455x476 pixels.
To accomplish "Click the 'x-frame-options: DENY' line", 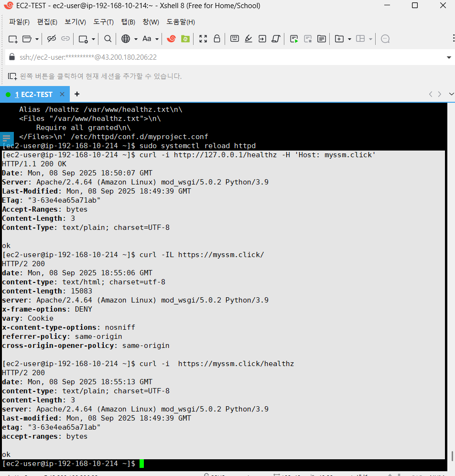I will click(47, 309).
